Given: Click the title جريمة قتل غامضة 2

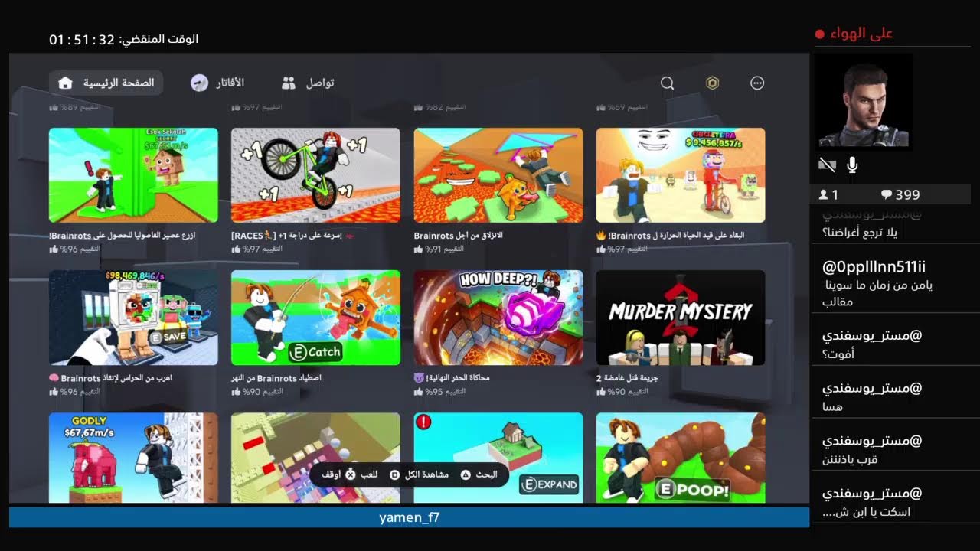Looking at the screenshot, I should pos(628,378).
